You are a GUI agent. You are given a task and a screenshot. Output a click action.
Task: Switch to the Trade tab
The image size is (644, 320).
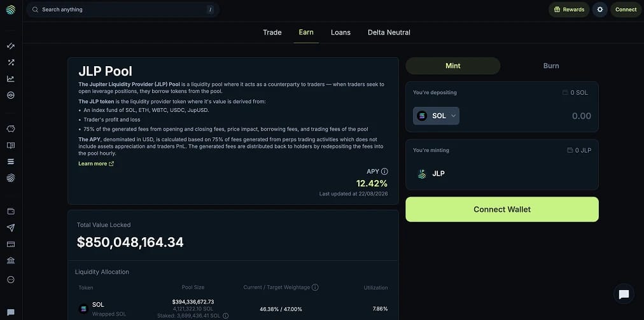pyautogui.click(x=272, y=32)
